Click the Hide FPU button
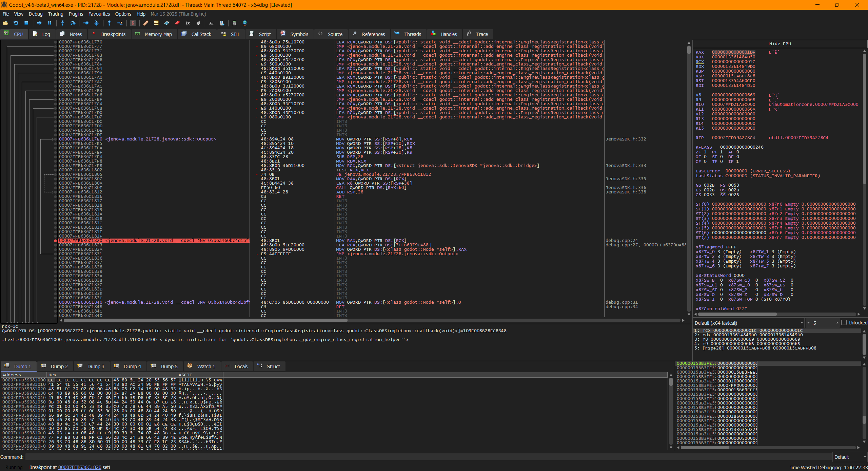The height and width of the screenshot is (471, 868). [780, 44]
